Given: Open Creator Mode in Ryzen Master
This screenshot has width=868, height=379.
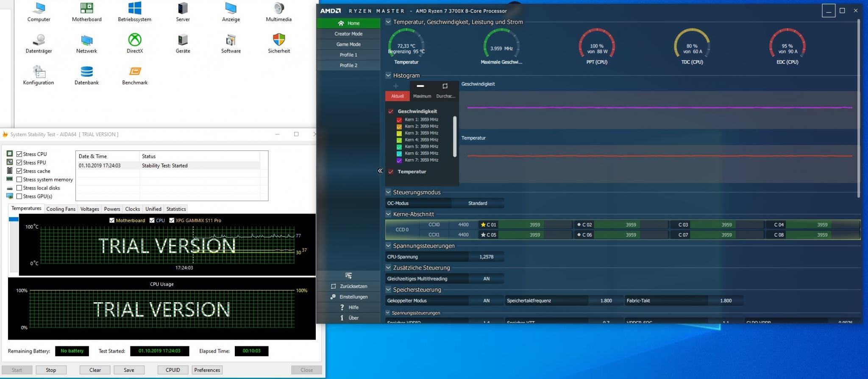Looking at the screenshot, I should 348,34.
